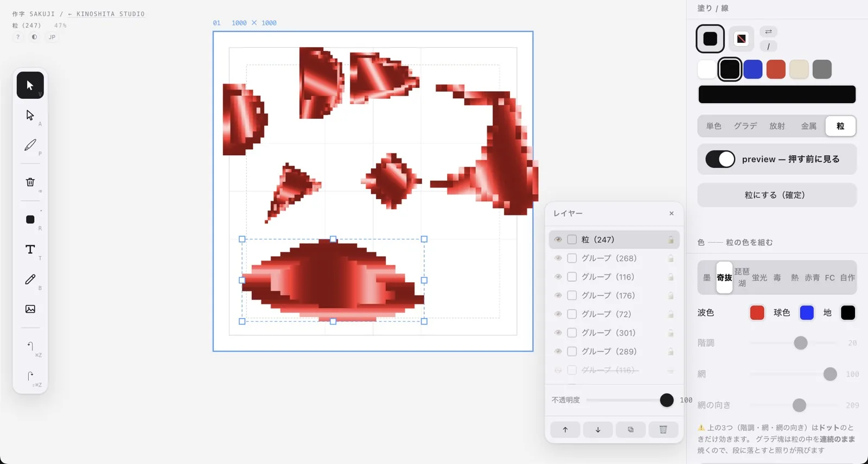Delete layer with panel trash icon
This screenshot has height=464, width=868.
663,429
